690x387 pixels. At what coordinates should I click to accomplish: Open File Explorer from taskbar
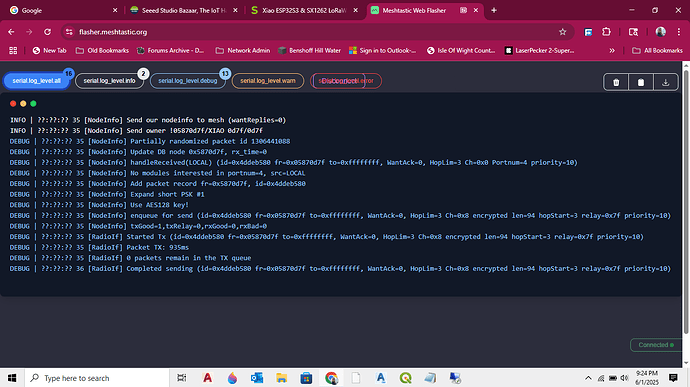coord(282,378)
